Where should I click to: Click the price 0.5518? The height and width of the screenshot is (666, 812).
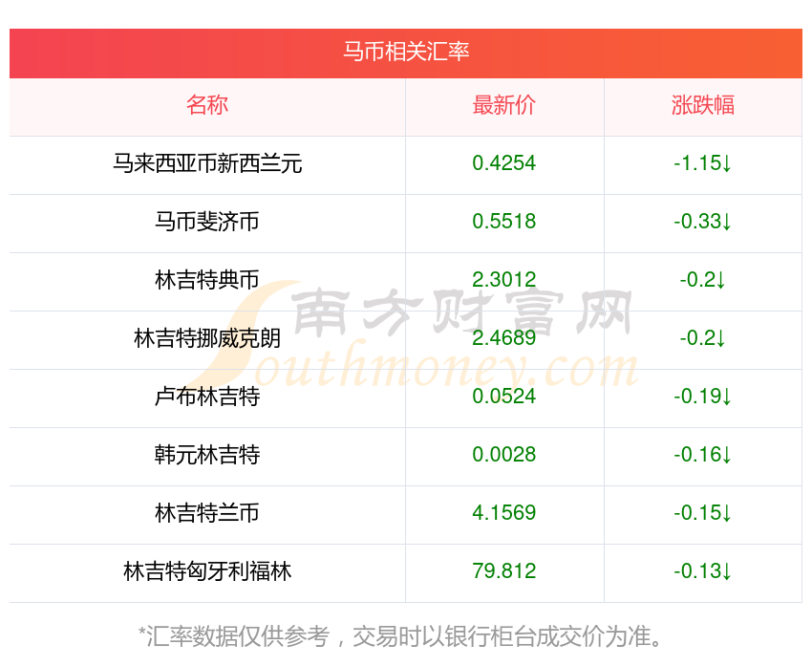coord(503,222)
